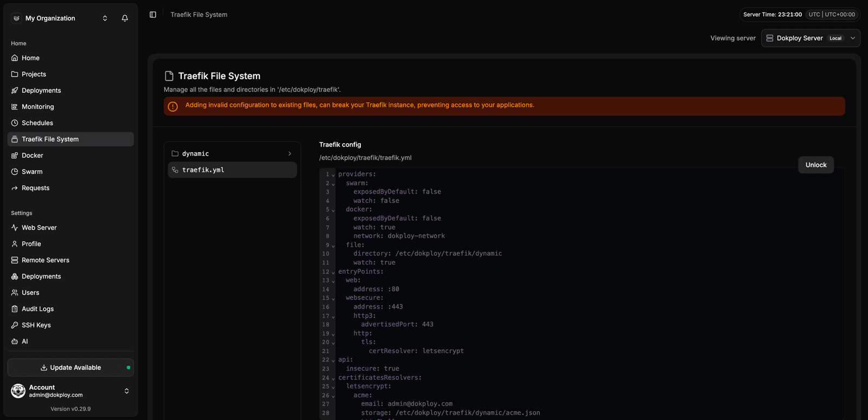
Task: Click the Requests arrow icon
Action: coord(15,188)
